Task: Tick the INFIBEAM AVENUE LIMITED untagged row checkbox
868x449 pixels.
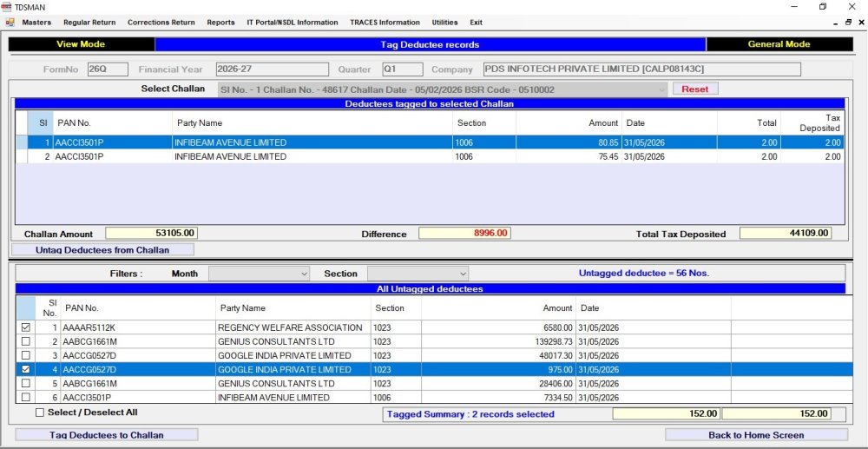Action: point(25,397)
